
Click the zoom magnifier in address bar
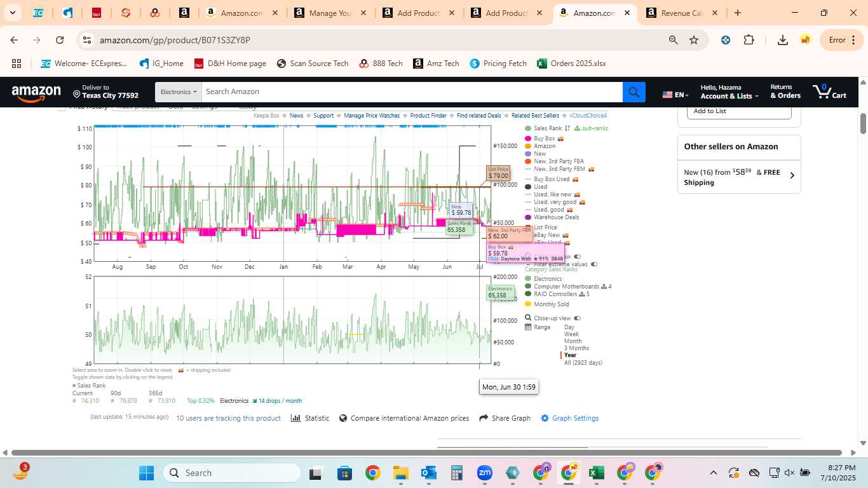pos(673,40)
